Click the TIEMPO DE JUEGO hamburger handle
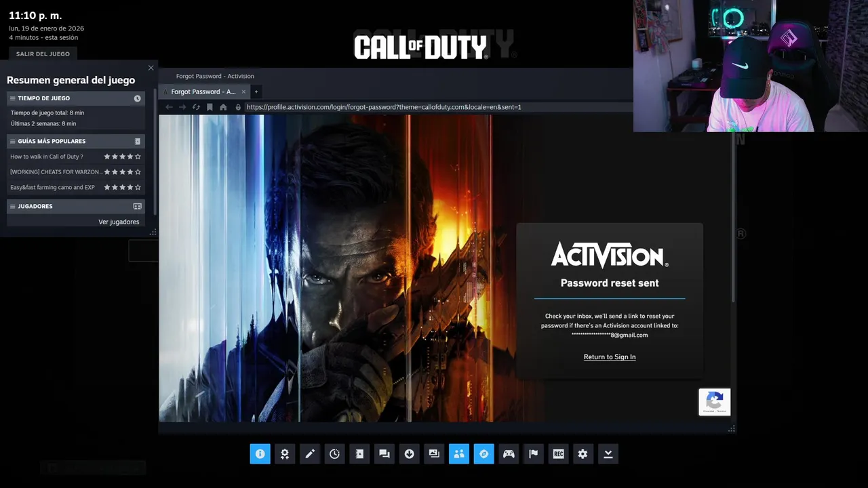The width and height of the screenshot is (868, 488). pyautogui.click(x=12, y=98)
